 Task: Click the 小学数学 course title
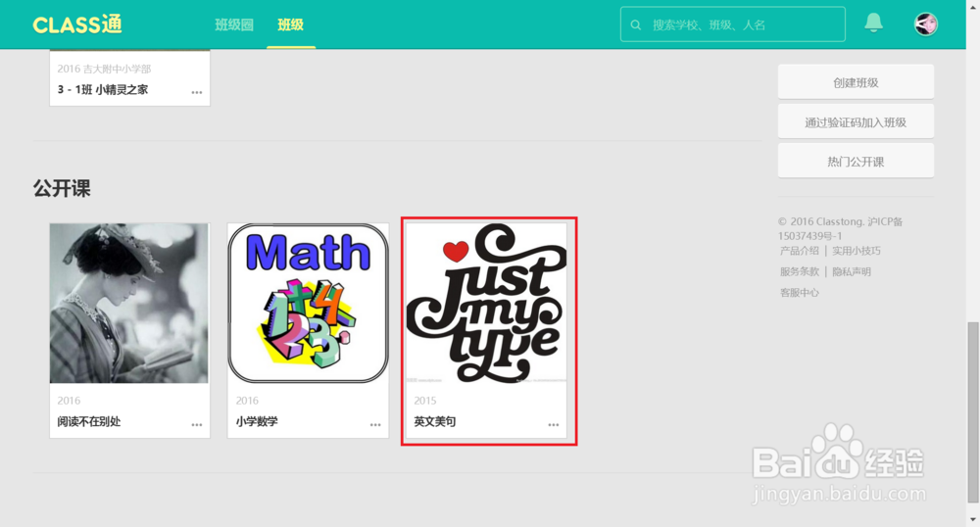[257, 421]
